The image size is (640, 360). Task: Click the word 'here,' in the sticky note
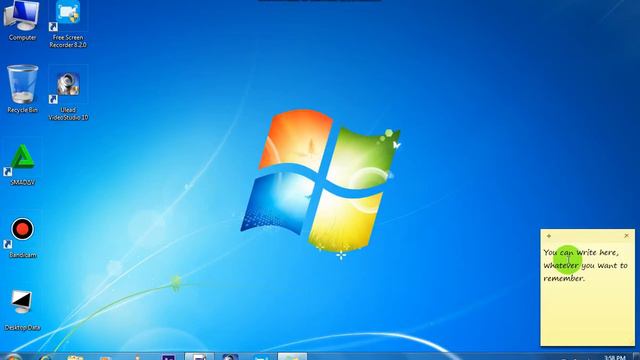[x=609, y=253]
